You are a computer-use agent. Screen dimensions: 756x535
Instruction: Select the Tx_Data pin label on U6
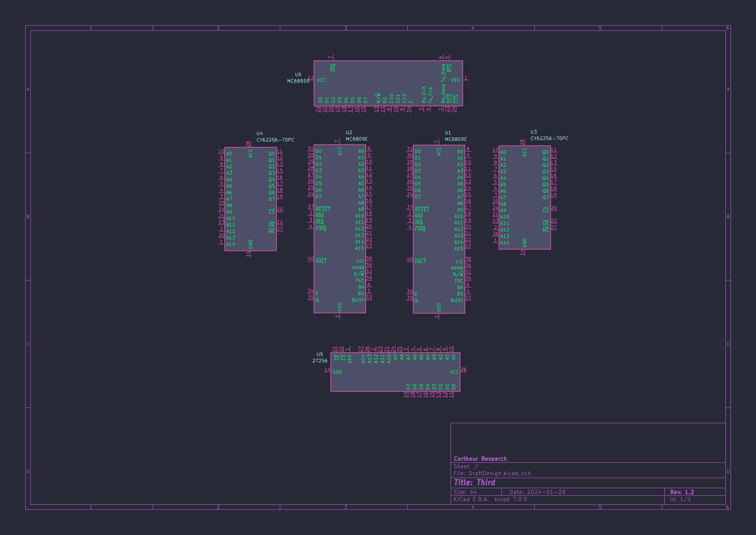443,73
